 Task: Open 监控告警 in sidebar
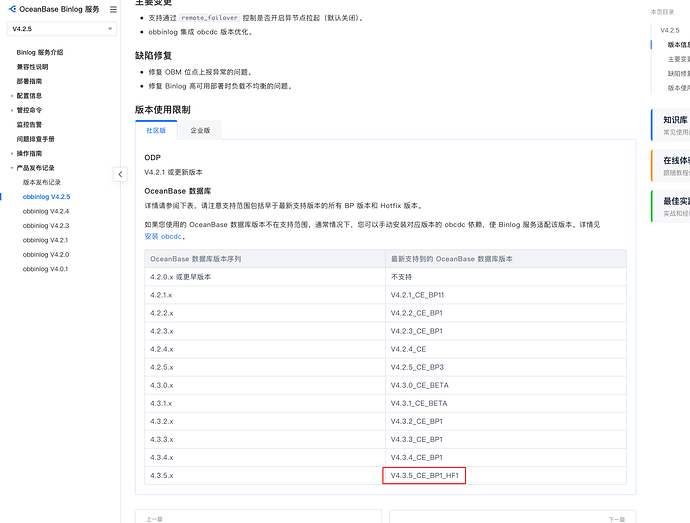(29, 125)
